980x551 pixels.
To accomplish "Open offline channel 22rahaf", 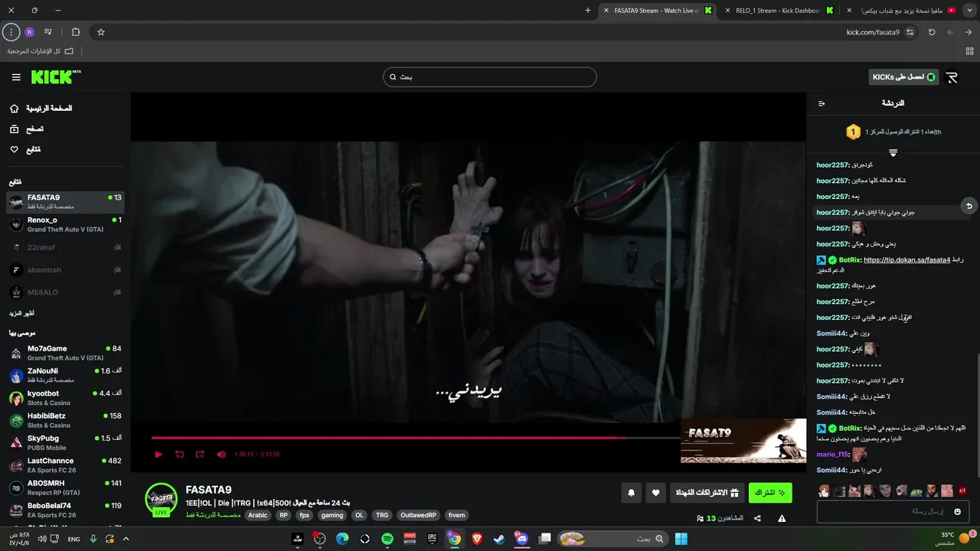I will click(x=65, y=247).
